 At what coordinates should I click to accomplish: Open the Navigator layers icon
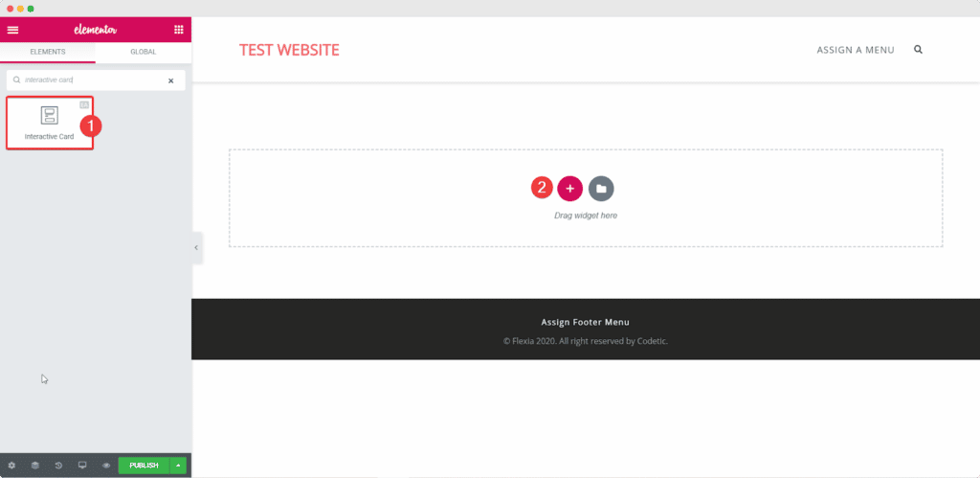[34, 466]
